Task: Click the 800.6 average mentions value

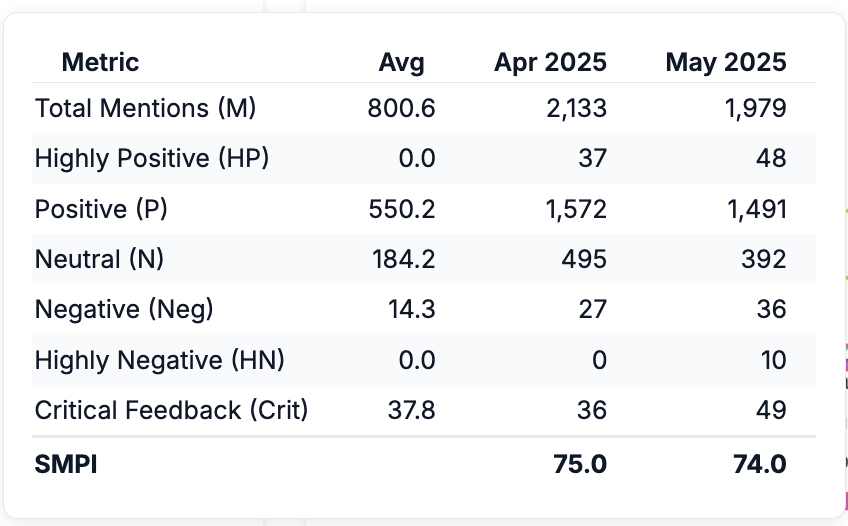Action: (x=401, y=108)
